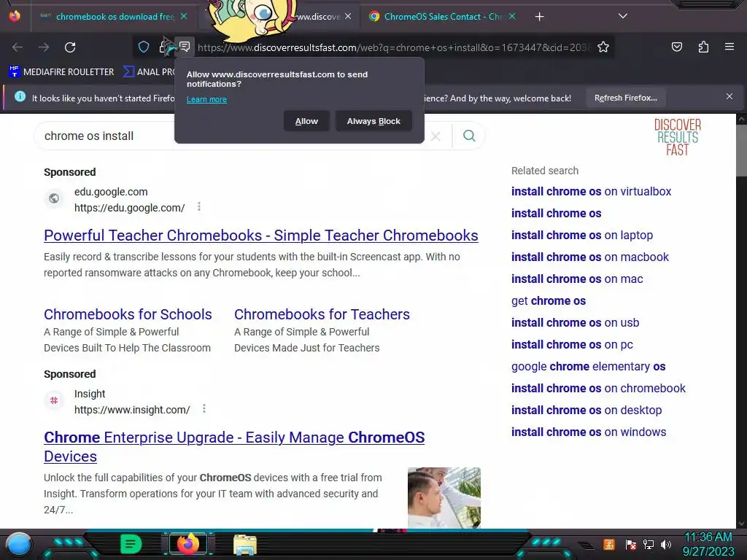Open the Extensions puzzle icon
747x560 pixels.
pos(703,47)
